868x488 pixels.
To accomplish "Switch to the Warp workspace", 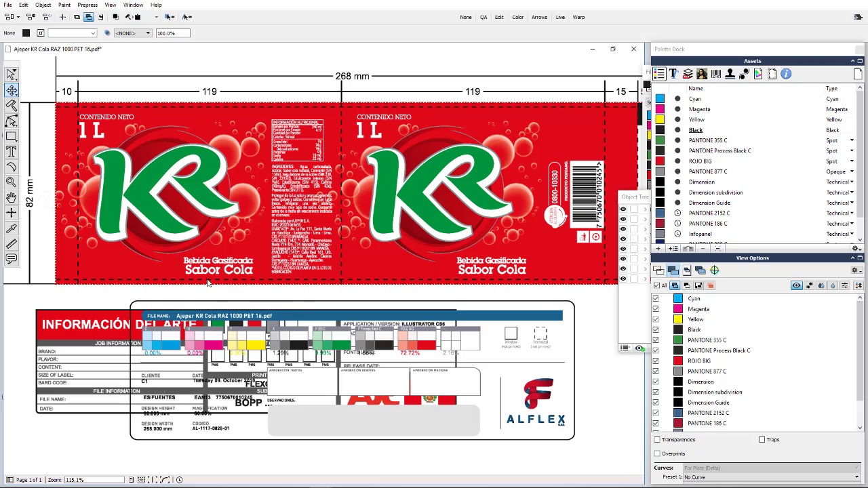I will tap(578, 17).
